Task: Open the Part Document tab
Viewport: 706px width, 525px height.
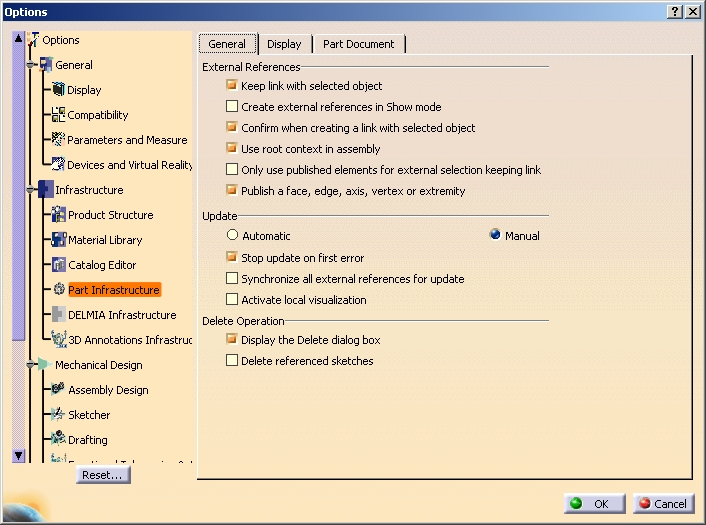Action: tap(358, 44)
